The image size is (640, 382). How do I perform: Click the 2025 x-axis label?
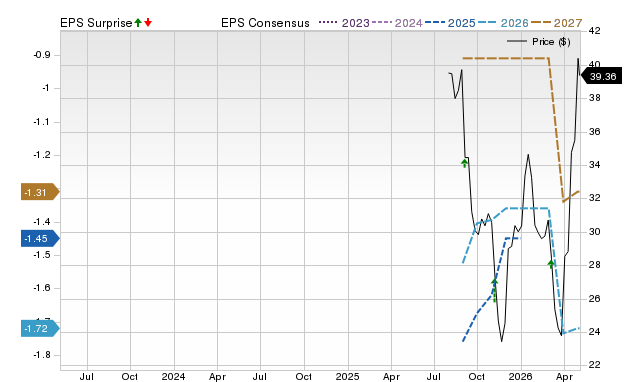tap(347, 376)
